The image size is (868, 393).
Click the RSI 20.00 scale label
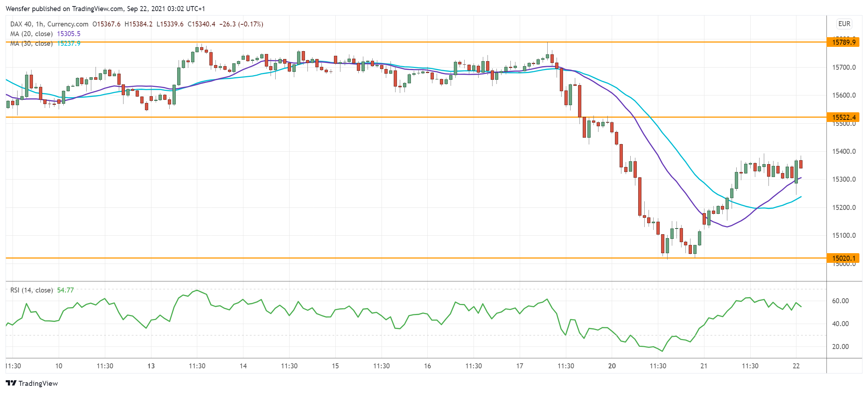(840, 347)
